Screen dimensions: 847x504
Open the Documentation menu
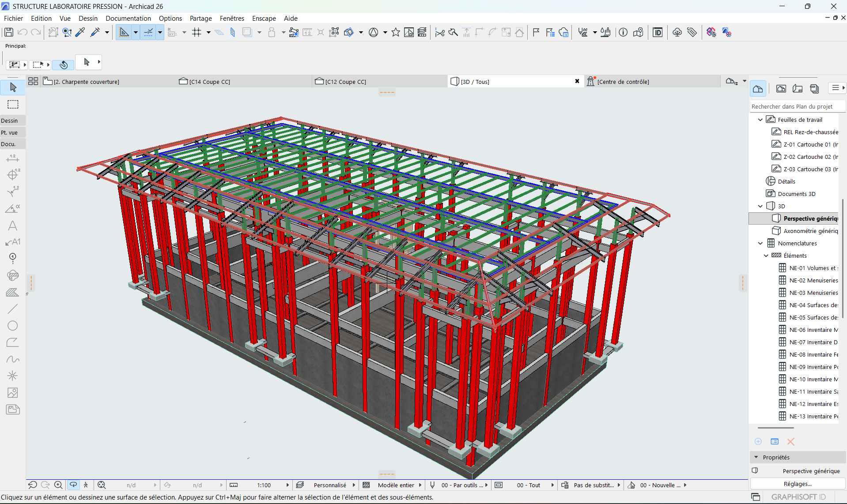coord(128,19)
